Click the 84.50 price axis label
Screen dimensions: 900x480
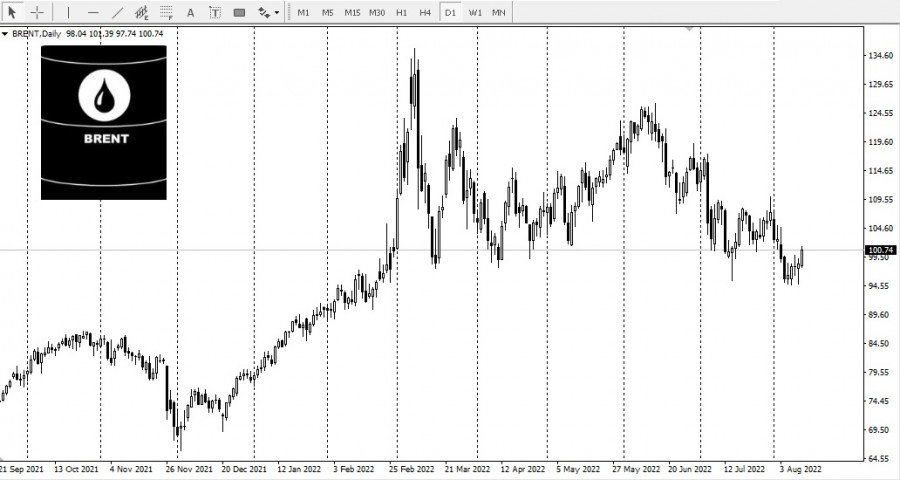tap(880, 343)
